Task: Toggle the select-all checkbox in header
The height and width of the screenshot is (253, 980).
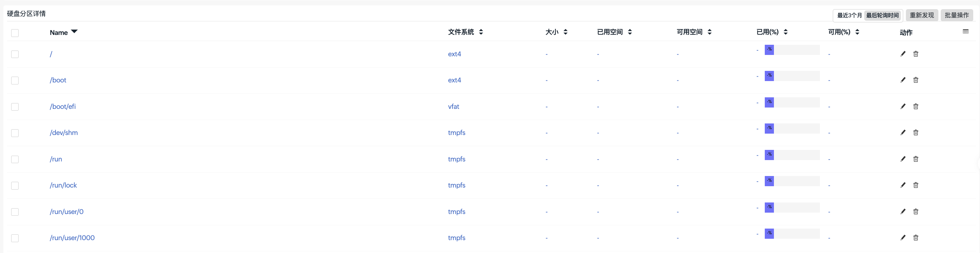Action: click(x=15, y=33)
